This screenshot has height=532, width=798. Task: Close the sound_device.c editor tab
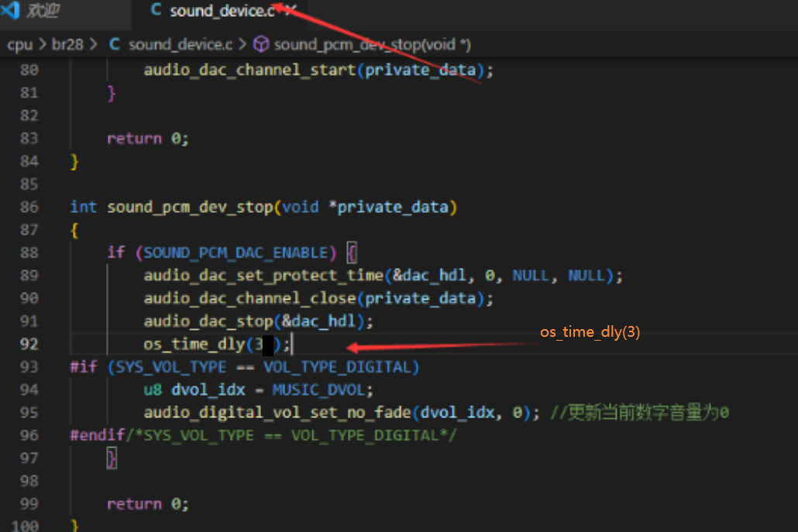[290, 10]
